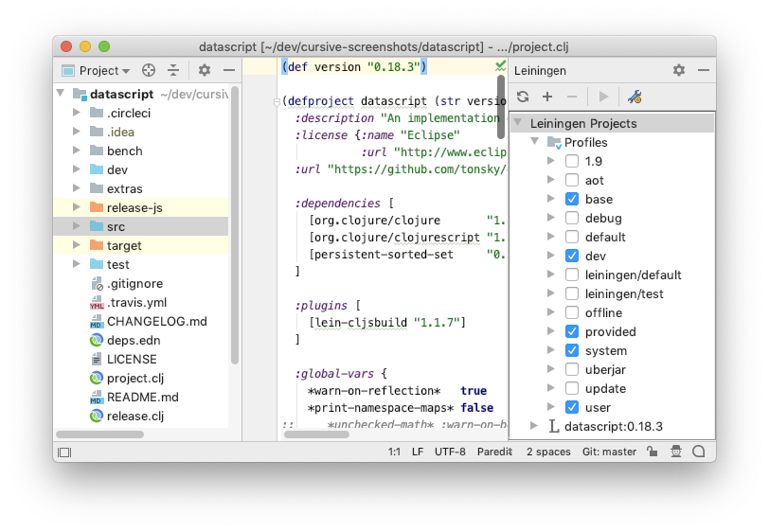
Task: Expand the datascript:0.18.3 project node
Action: [534, 426]
